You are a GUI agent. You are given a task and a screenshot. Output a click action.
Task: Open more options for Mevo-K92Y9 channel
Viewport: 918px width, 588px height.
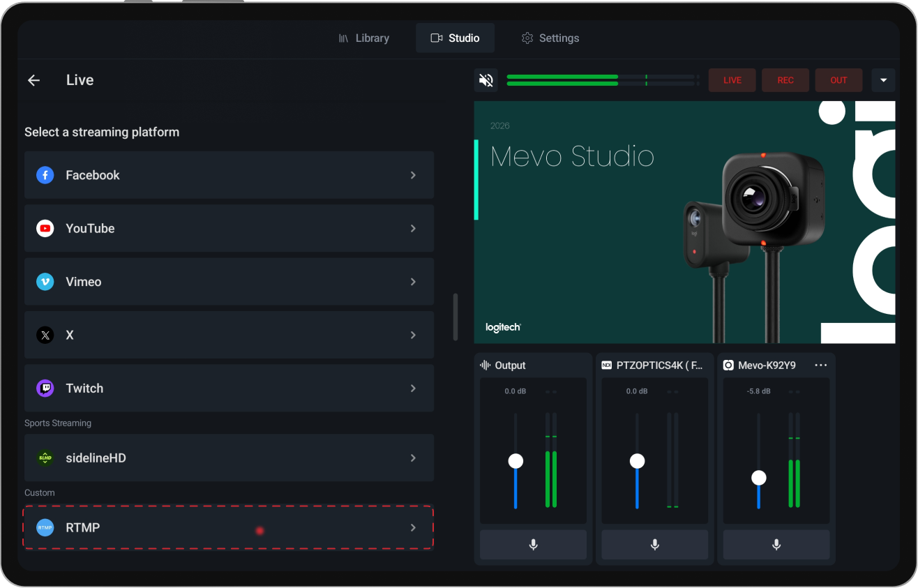[821, 365]
